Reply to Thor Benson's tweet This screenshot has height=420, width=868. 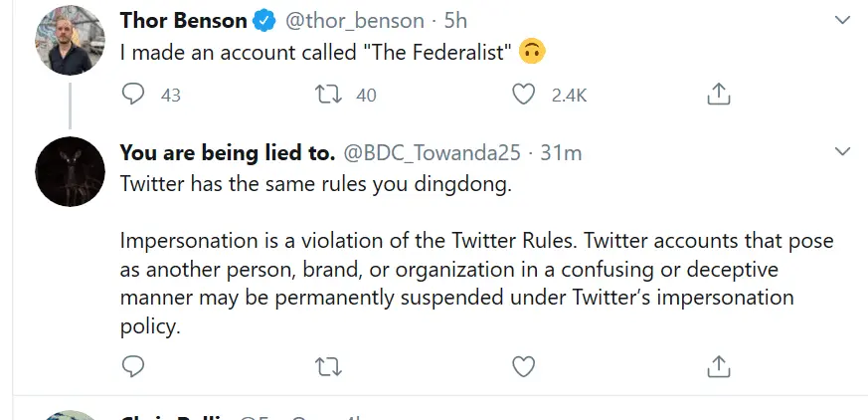pos(134,95)
